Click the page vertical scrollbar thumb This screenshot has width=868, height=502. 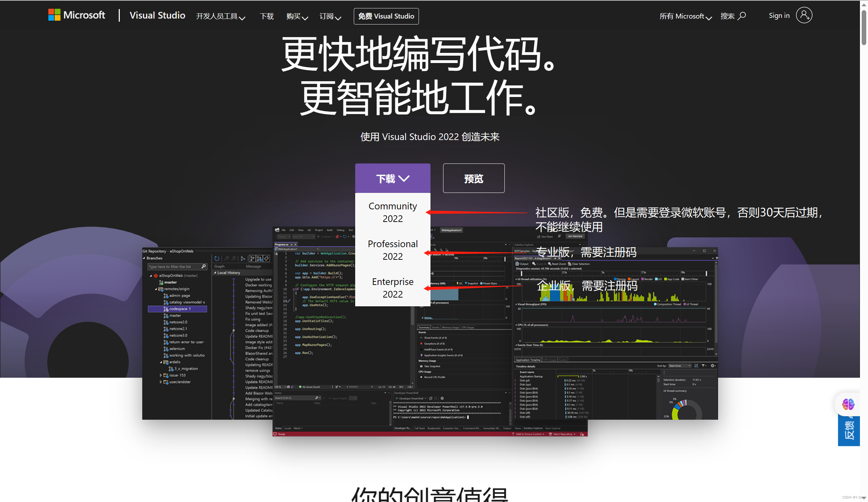pyautogui.click(x=864, y=28)
